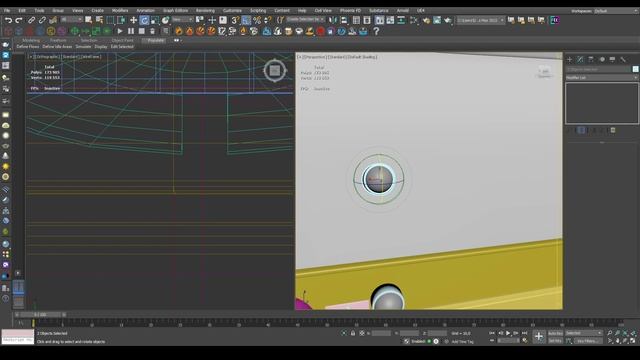The height and width of the screenshot is (360, 640).
Task: Open the Motion command panel tab
Action: pos(602,60)
